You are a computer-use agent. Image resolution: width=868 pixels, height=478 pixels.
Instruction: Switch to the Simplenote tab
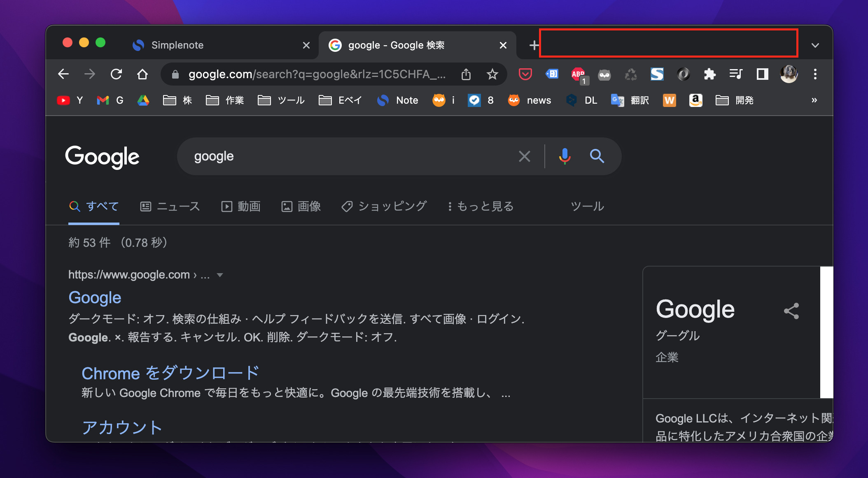[221, 45]
